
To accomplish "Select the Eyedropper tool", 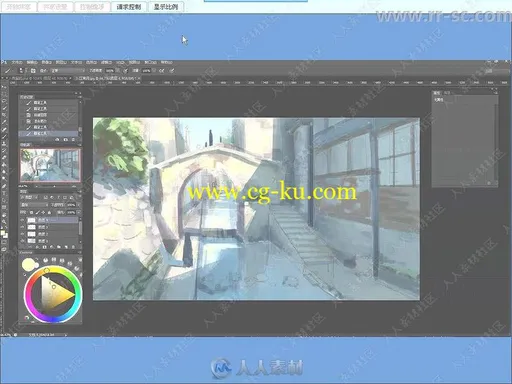I will point(4,122).
